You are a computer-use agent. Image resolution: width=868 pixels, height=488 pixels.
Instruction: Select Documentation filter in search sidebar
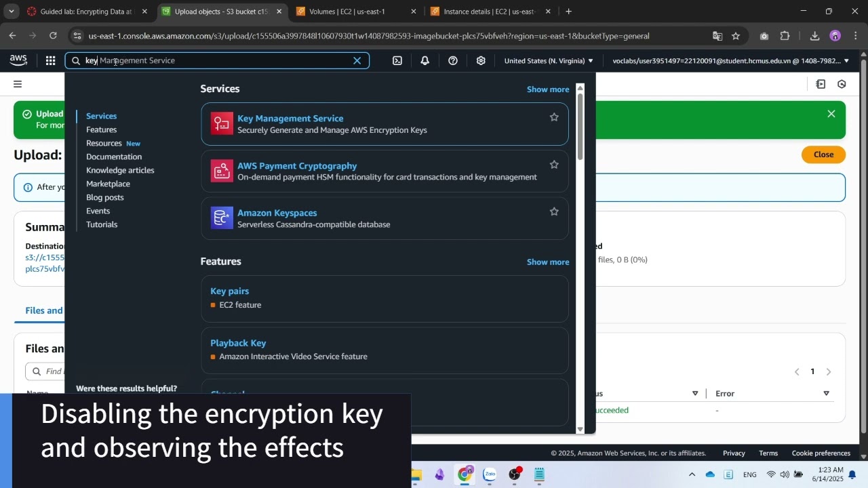pos(114,157)
